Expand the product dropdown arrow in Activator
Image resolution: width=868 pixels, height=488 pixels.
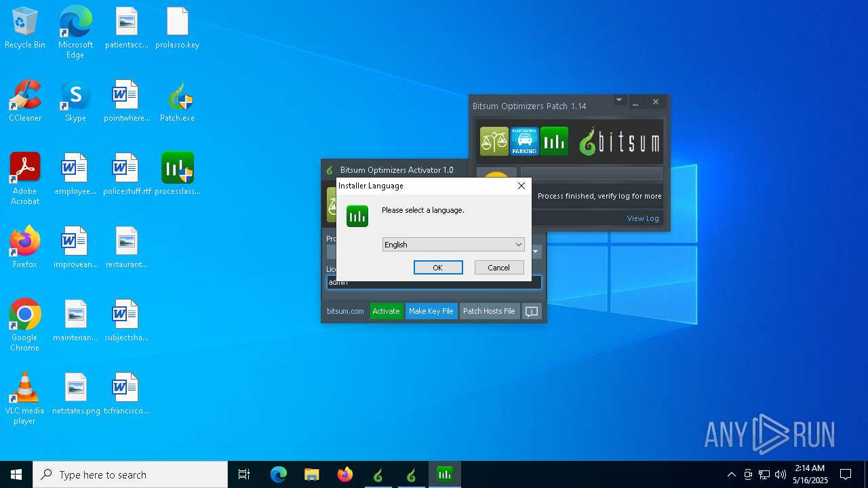coord(536,251)
